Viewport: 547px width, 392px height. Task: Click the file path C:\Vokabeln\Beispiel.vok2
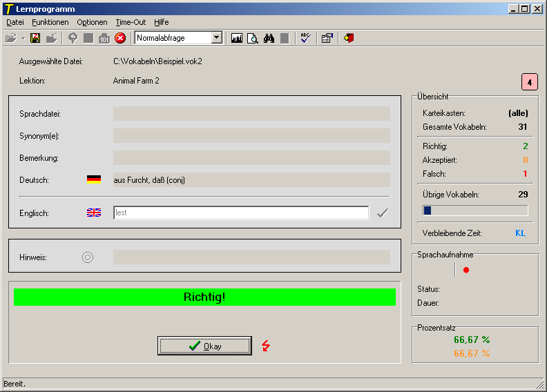157,61
